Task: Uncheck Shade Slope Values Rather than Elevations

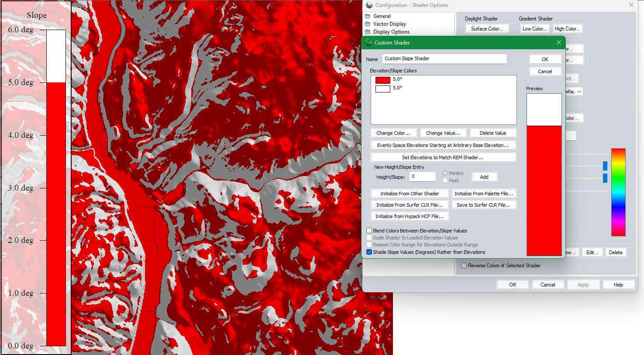Action: 369,252
